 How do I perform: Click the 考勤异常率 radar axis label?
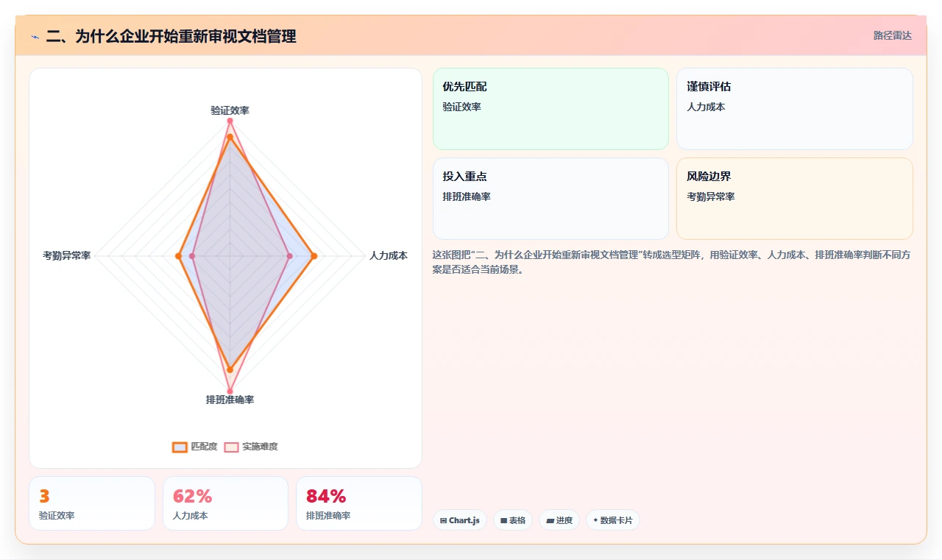pyautogui.click(x=67, y=256)
